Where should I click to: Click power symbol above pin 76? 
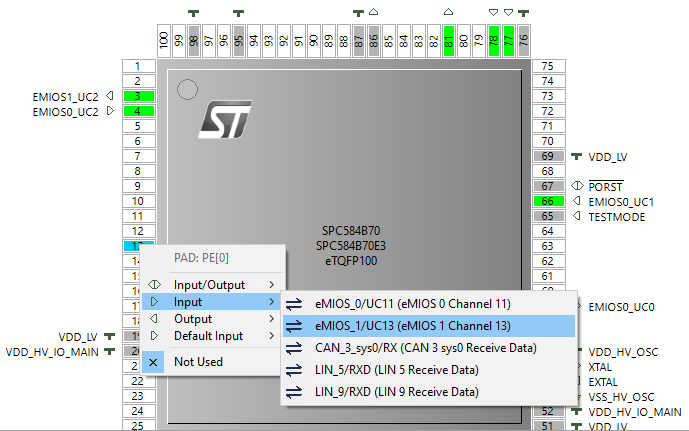523,13
